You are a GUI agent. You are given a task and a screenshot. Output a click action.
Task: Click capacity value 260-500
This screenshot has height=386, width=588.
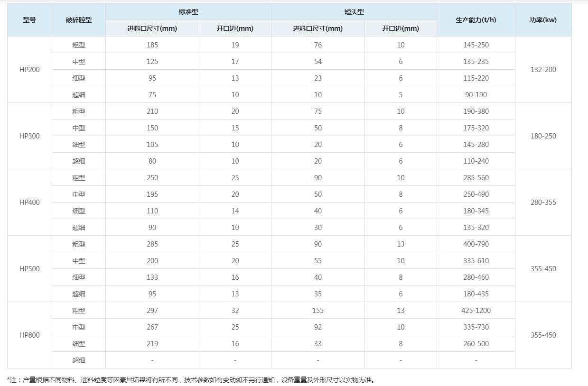476,344
